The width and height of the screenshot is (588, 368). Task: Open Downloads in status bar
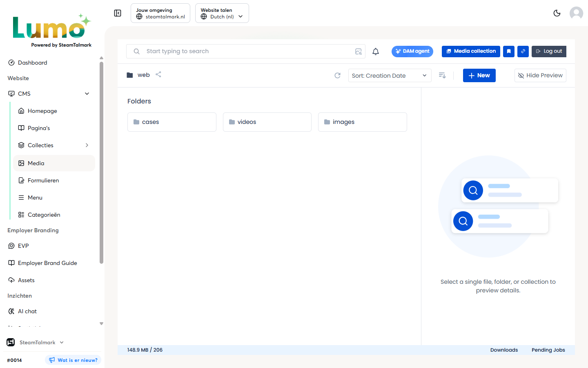(x=504, y=350)
